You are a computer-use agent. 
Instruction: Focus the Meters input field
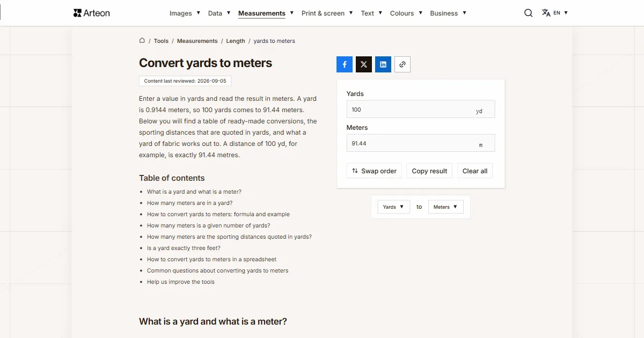coord(421,143)
